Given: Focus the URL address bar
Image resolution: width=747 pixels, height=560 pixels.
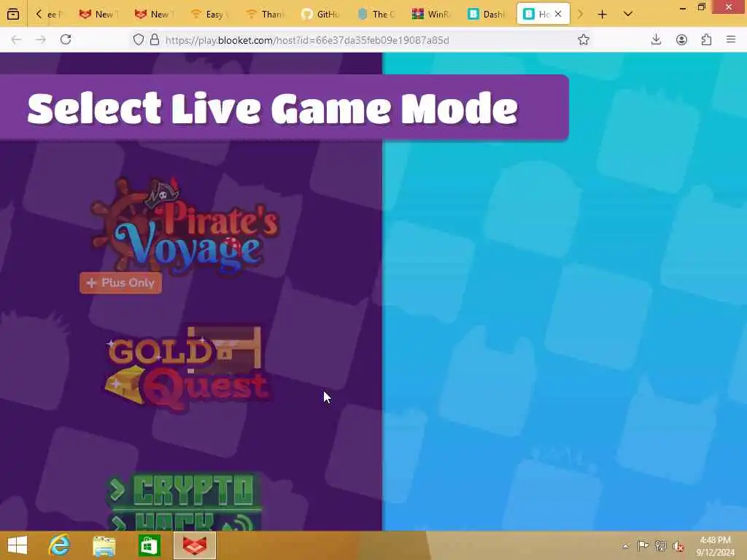Looking at the screenshot, I should pos(362,40).
